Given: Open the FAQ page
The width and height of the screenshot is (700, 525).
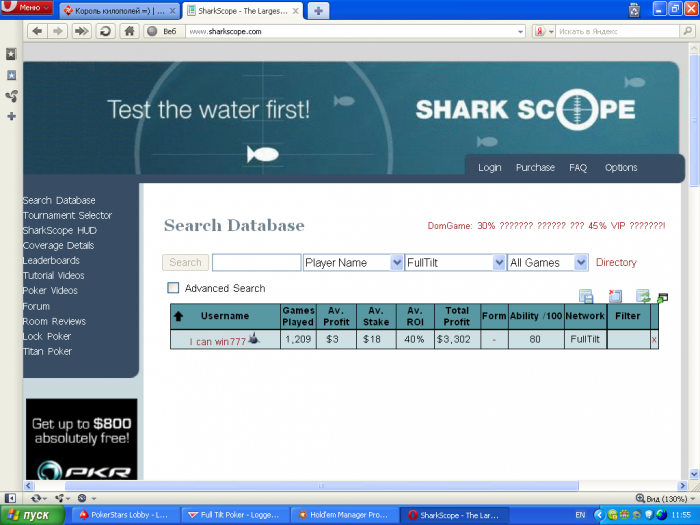Looking at the screenshot, I should pyautogui.click(x=578, y=167).
